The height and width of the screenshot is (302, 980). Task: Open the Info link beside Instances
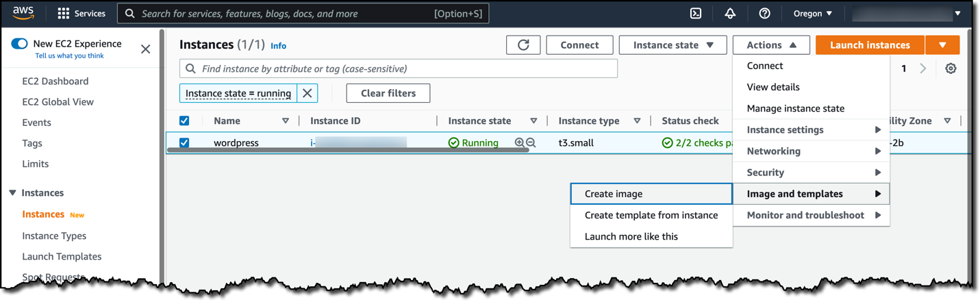pos(278,46)
